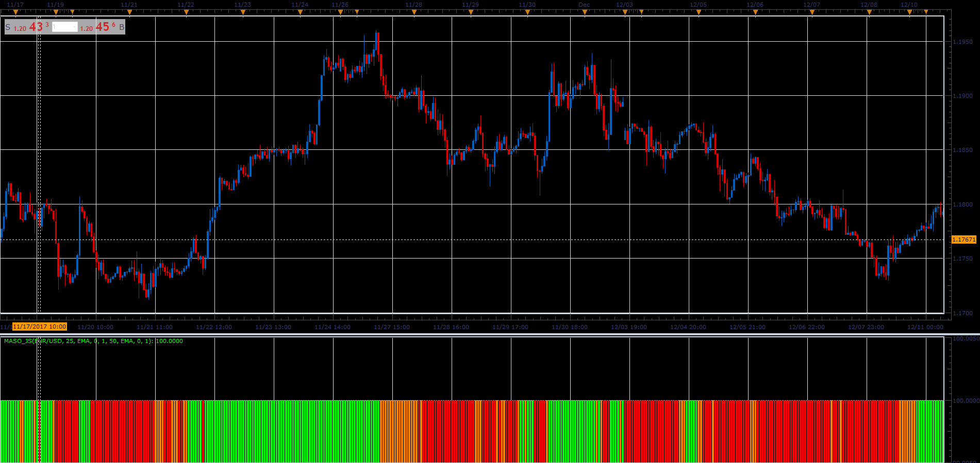980x463 pixels.
Task: Click the orange current price tag 1.17671
Action: [964, 239]
